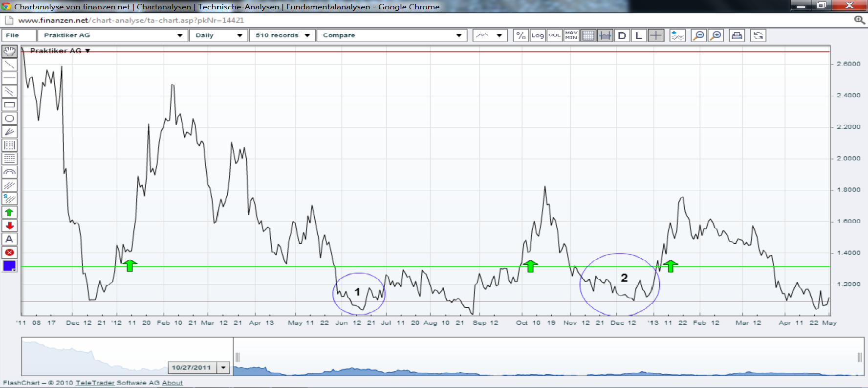
Task: Select the text annotation tool
Action: click(x=9, y=239)
